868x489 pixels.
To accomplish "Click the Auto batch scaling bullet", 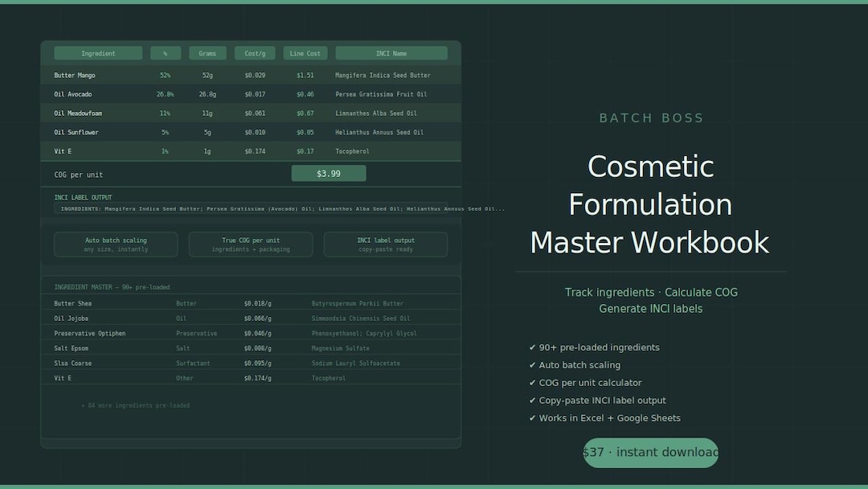I will click(x=575, y=365).
